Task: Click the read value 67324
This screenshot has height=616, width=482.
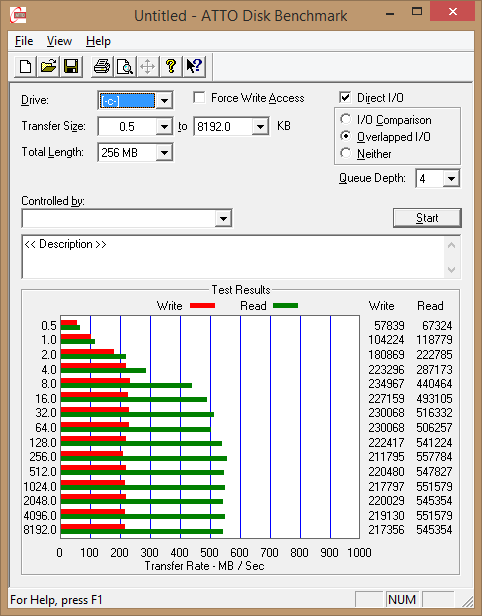Action: click(437, 326)
